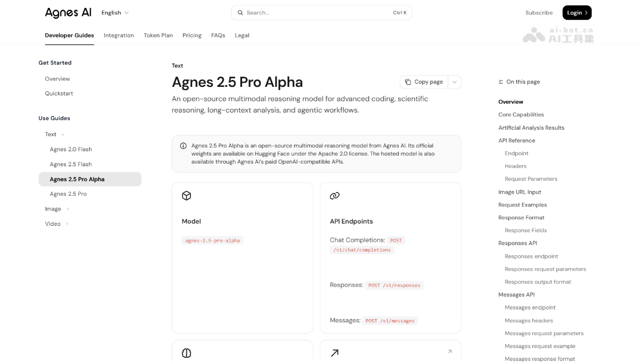Jump to Messages headers subsection

point(529,321)
